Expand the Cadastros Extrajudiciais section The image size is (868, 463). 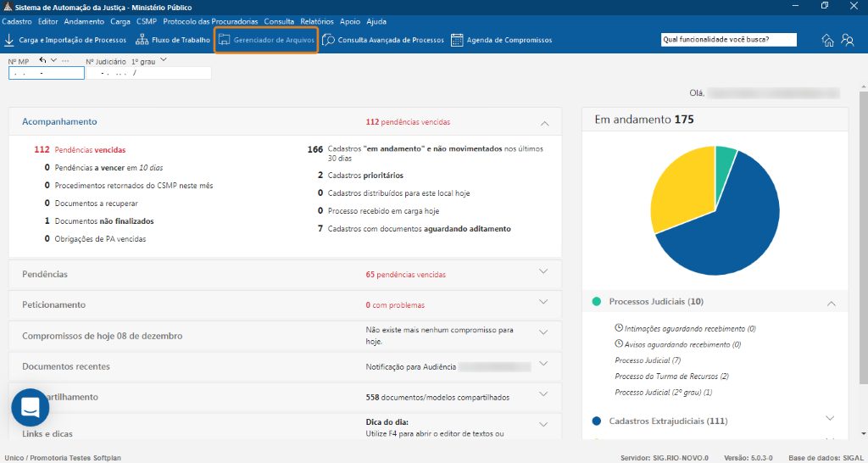[829, 417]
